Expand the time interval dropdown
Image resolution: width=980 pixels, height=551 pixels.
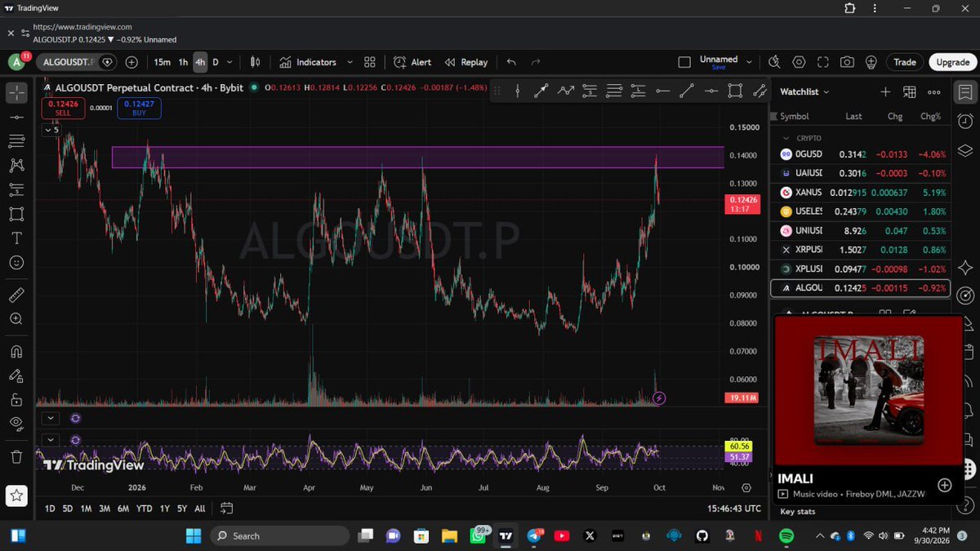229,62
